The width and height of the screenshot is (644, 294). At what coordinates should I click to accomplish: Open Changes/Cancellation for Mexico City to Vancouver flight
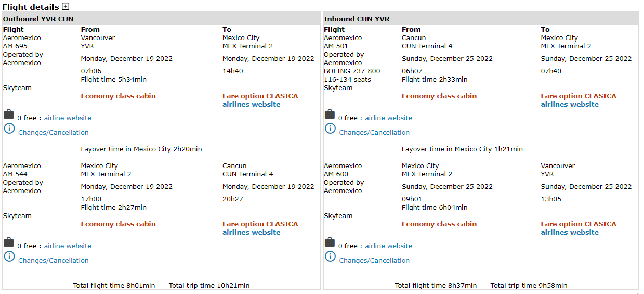click(x=374, y=261)
